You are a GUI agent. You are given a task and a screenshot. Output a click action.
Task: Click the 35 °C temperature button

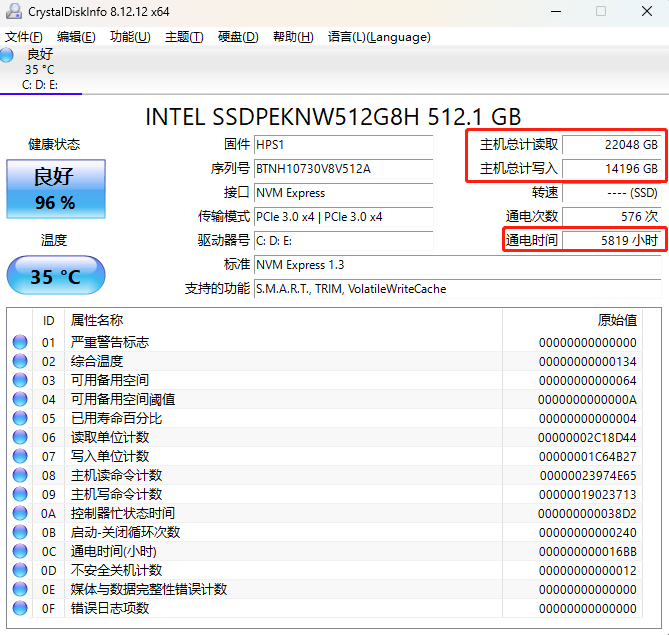pyautogui.click(x=55, y=276)
